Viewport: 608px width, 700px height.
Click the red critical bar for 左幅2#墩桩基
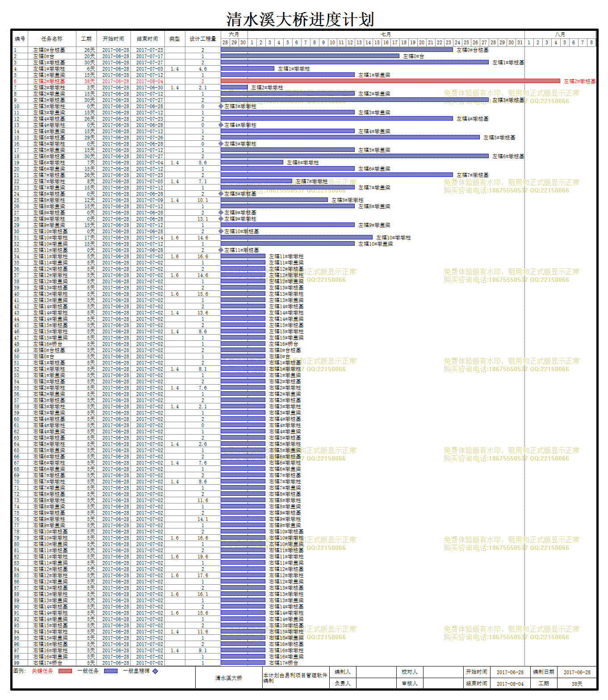[x=390, y=81]
